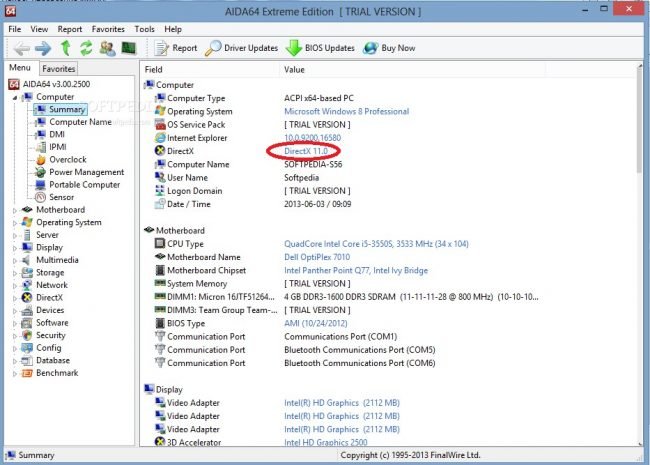Collapse the Computer tree node
The image size is (650, 465).
pyautogui.click(x=14, y=97)
